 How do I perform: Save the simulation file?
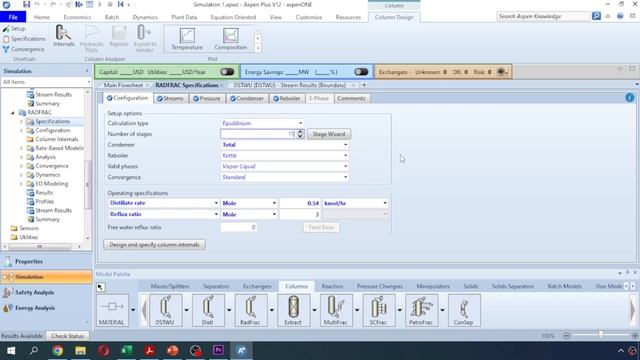[x=27, y=4]
